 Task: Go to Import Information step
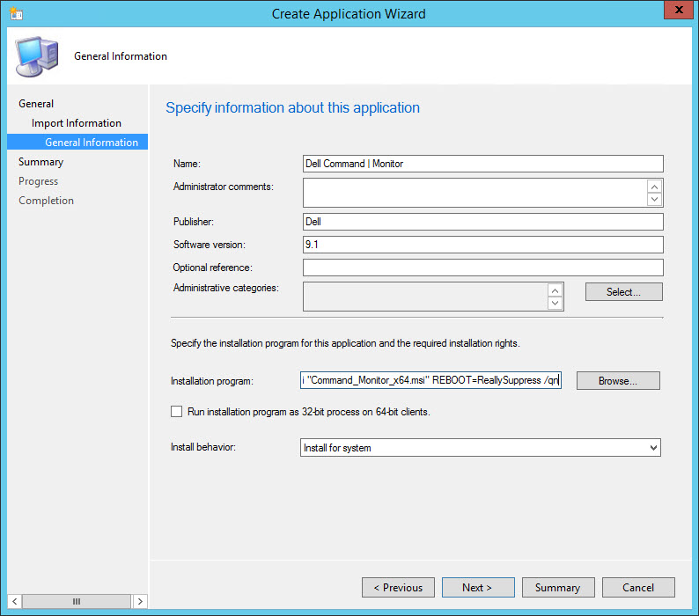pyautogui.click(x=77, y=123)
